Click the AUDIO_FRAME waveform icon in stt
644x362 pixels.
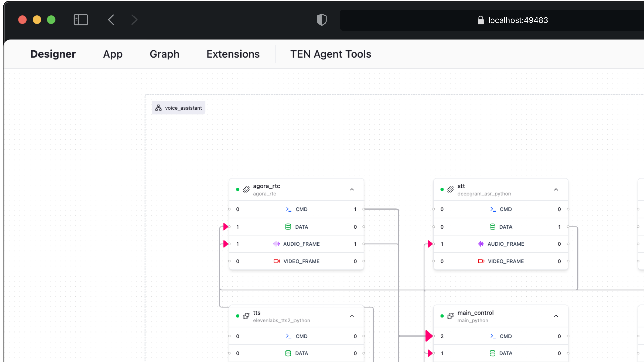(x=481, y=244)
